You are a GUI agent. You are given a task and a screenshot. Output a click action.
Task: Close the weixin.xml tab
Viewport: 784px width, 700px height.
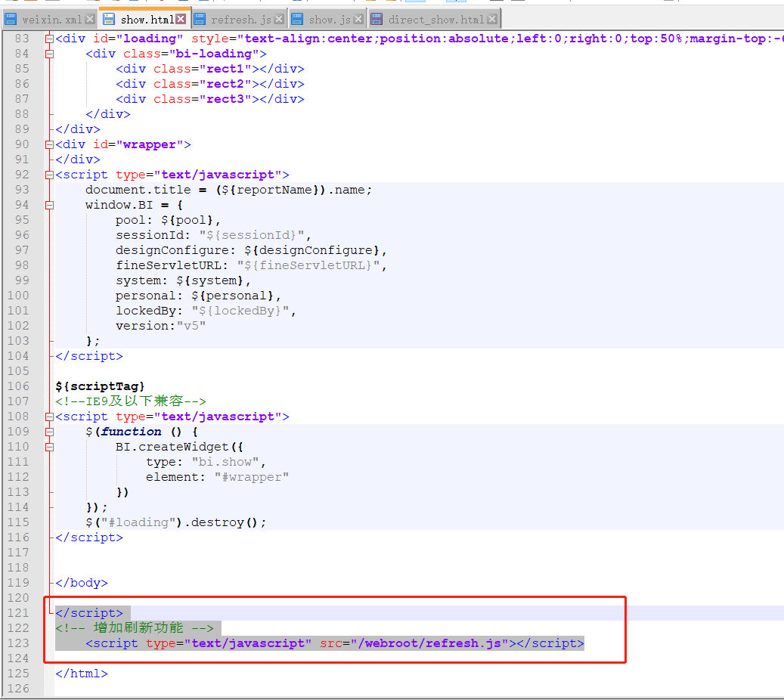tap(89, 19)
